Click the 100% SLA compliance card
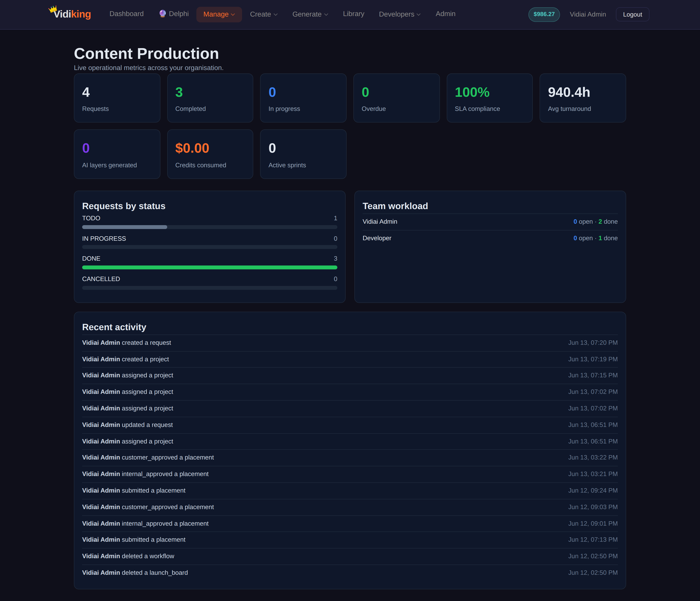This screenshot has width=700, height=601. pyautogui.click(x=490, y=98)
